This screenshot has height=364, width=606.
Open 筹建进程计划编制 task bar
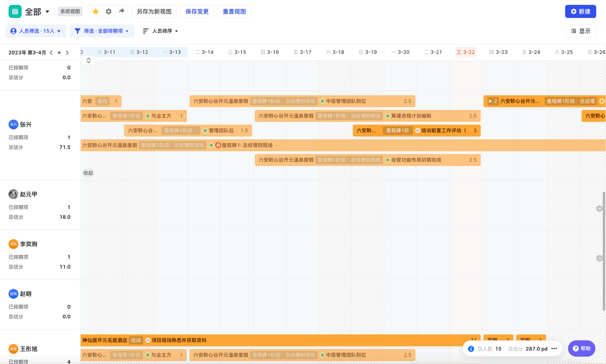367,116
